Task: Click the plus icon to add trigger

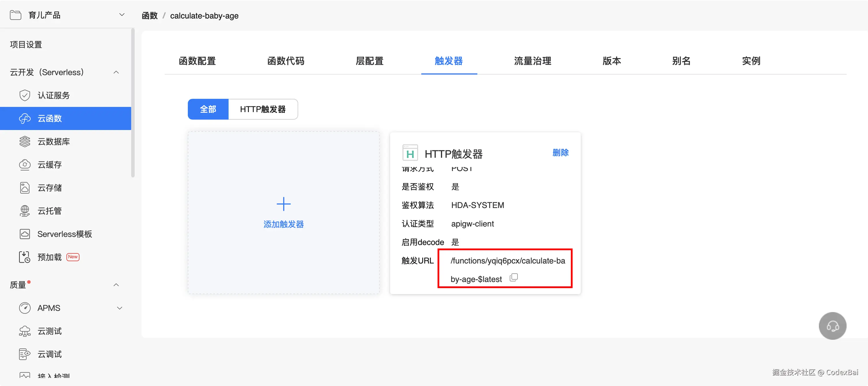Action: [283, 204]
